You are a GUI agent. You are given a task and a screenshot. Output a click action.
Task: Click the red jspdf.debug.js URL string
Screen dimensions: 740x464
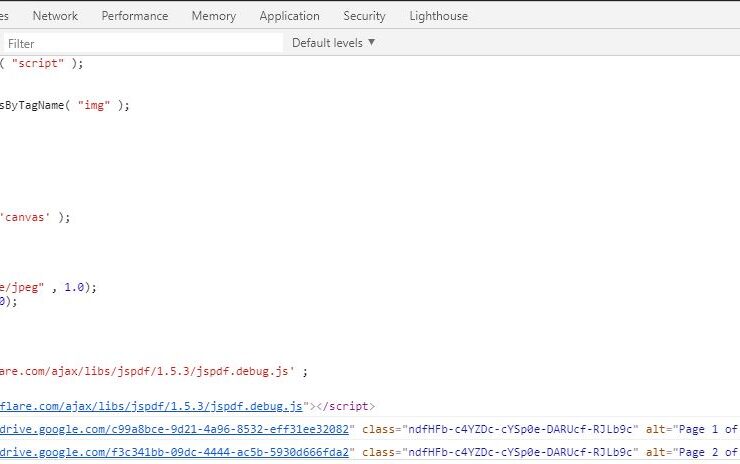click(148, 371)
